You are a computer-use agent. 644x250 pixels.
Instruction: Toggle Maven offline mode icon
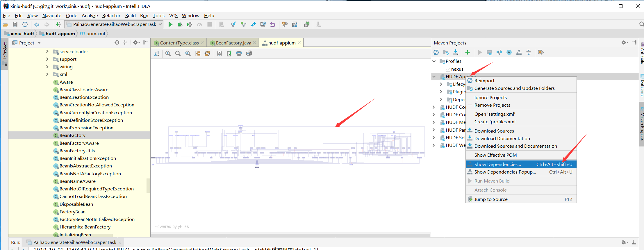[x=499, y=52]
